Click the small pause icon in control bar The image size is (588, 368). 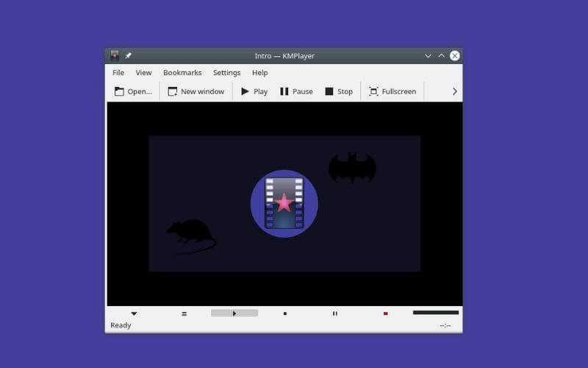tap(334, 314)
